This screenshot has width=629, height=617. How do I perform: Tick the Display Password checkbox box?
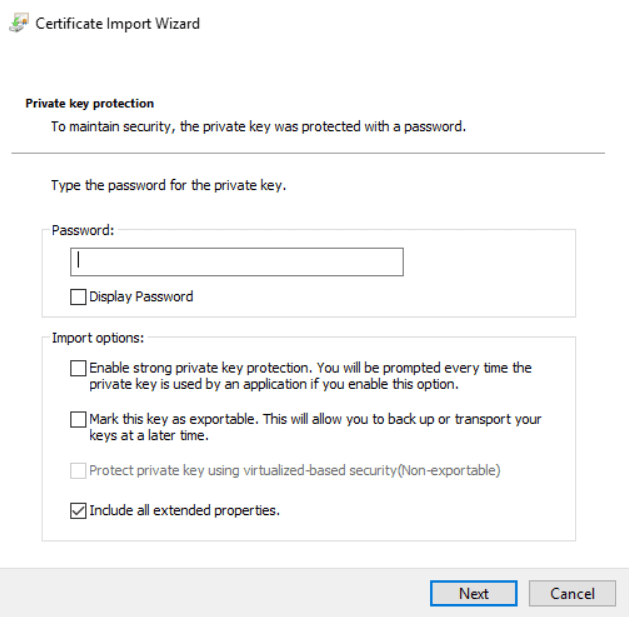[x=78, y=296]
